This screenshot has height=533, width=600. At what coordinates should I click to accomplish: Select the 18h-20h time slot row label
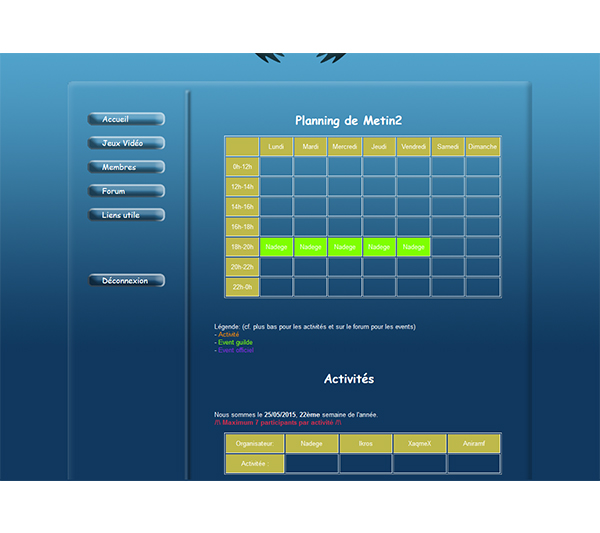[x=242, y=247]
